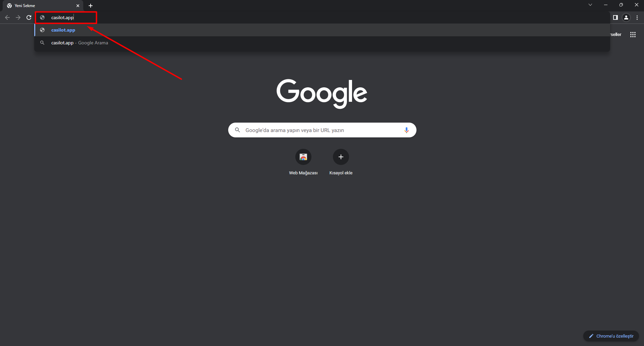Click the forward navigation arrow
644x346 pixels.
coord(18,17)
